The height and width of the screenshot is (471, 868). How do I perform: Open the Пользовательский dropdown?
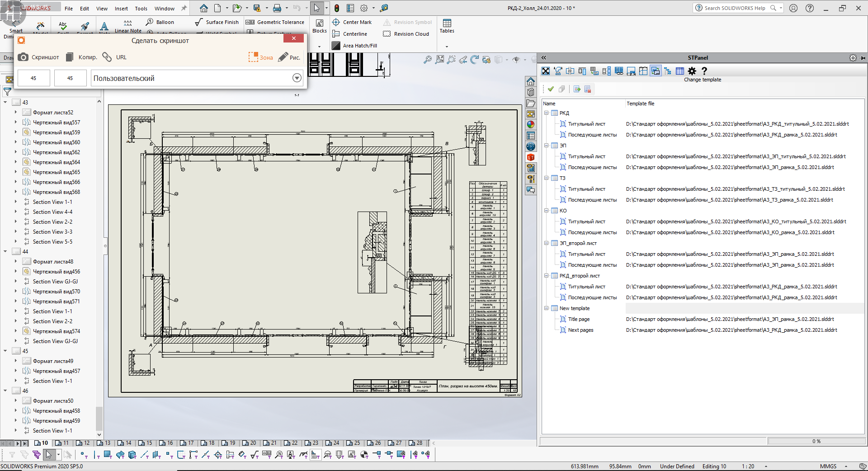click(x=297, y=78)
